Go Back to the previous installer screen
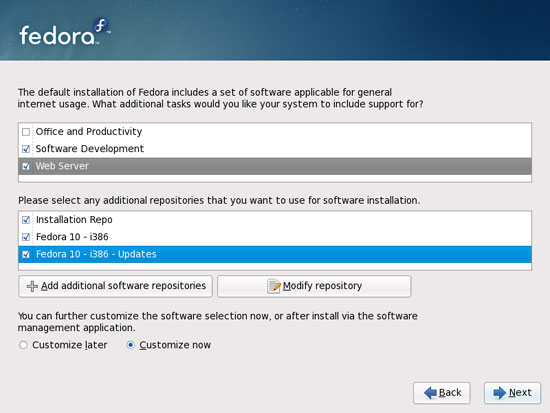This screenshot has width=550, height=413. click(442, 393)
